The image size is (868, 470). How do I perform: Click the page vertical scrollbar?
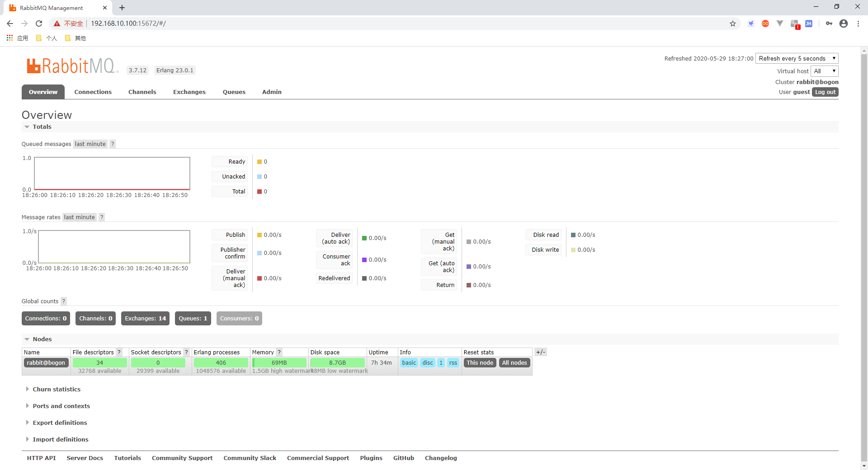tap(864, 258)
